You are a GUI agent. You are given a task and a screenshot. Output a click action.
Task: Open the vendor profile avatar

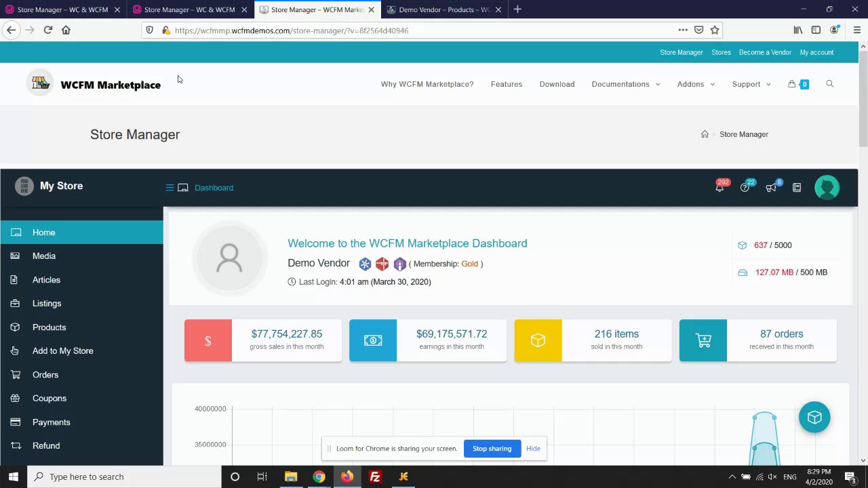827,188
